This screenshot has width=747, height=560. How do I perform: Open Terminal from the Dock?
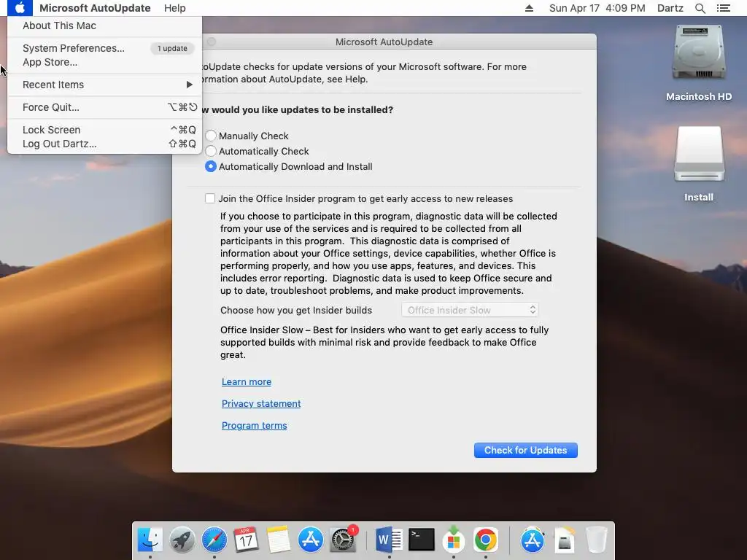422,540
